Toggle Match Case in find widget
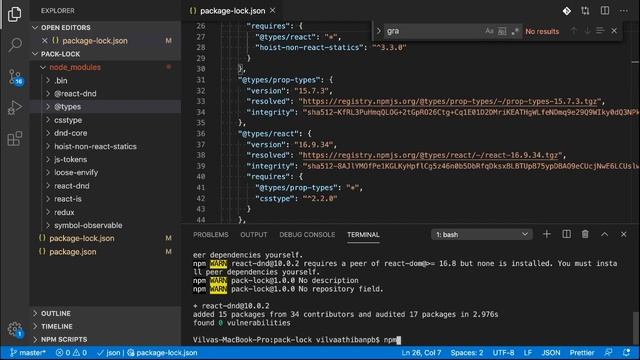Screen dimensions: 640x360 pos(489,31)
